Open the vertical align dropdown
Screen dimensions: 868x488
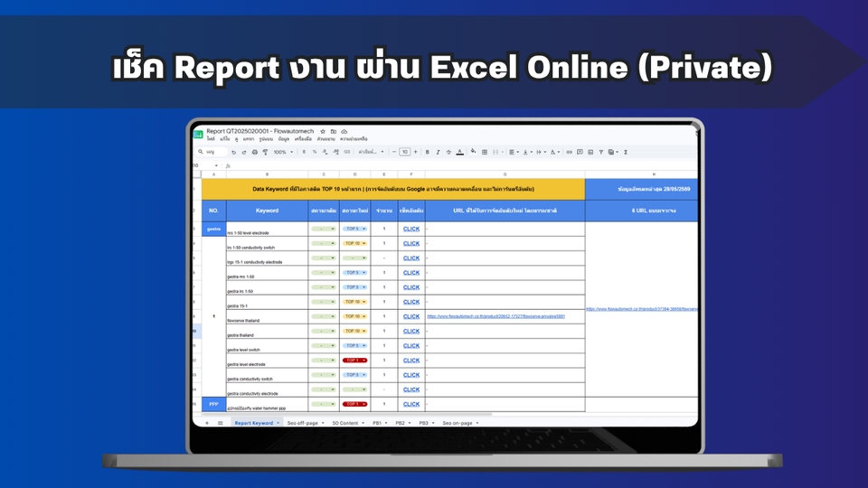point(527,152)
